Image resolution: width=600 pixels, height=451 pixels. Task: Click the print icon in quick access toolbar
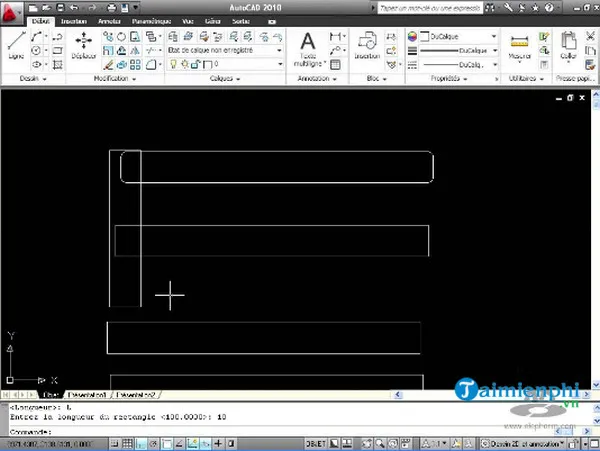click(x=111, y=7)
